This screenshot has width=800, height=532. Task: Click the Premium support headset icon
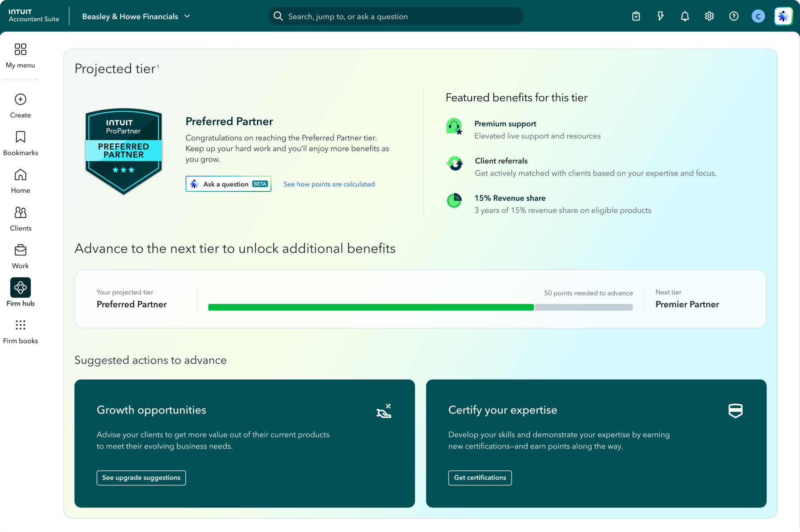[x=454, y=126]
